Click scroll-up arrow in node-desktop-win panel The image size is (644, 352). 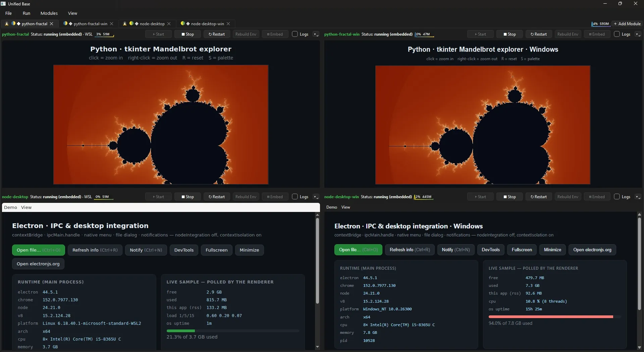639,214
